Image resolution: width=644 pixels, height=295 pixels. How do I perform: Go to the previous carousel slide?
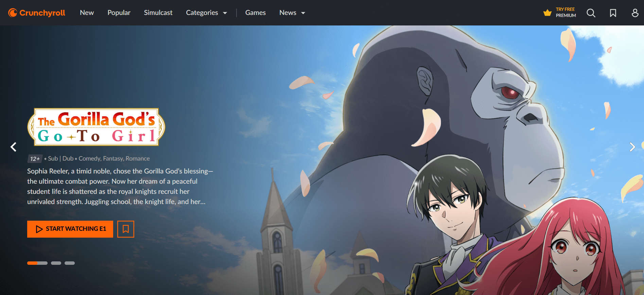[x=14, y=147]
